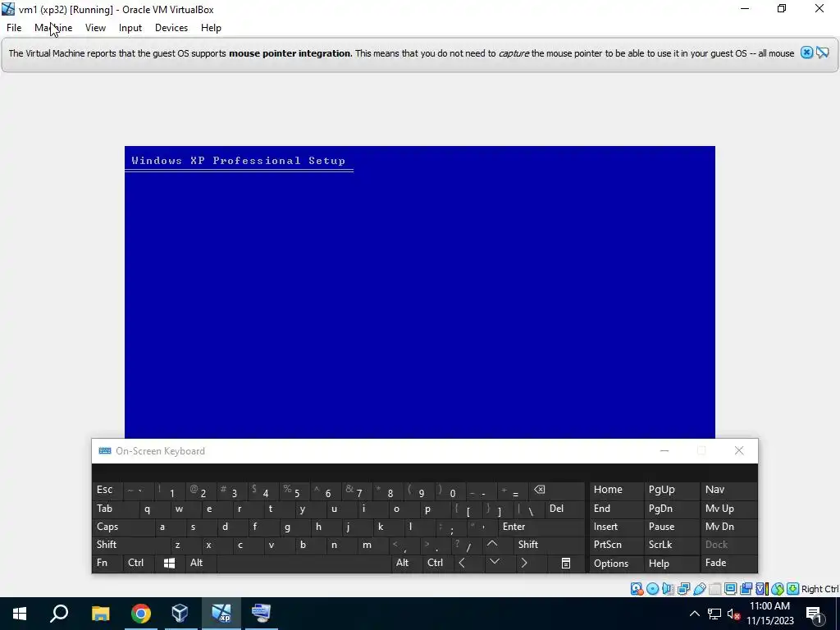
Task: Open the Machine menu
Action: [x=53, y=28]
